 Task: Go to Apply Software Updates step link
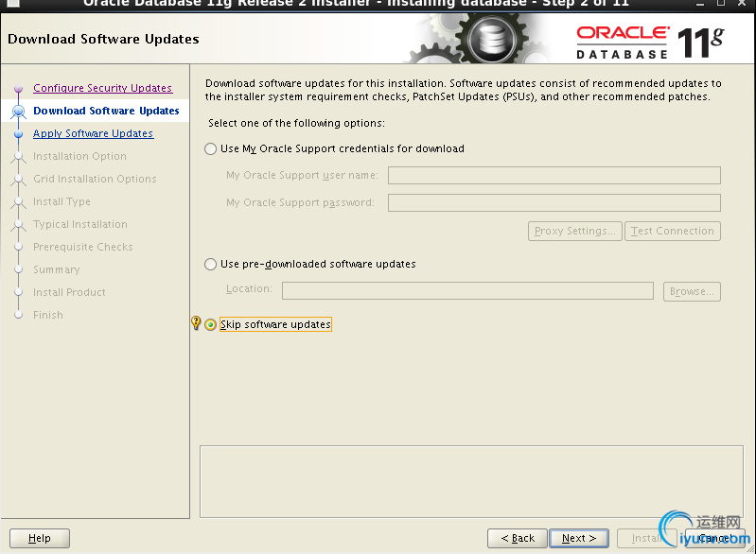tap(93, 133)
